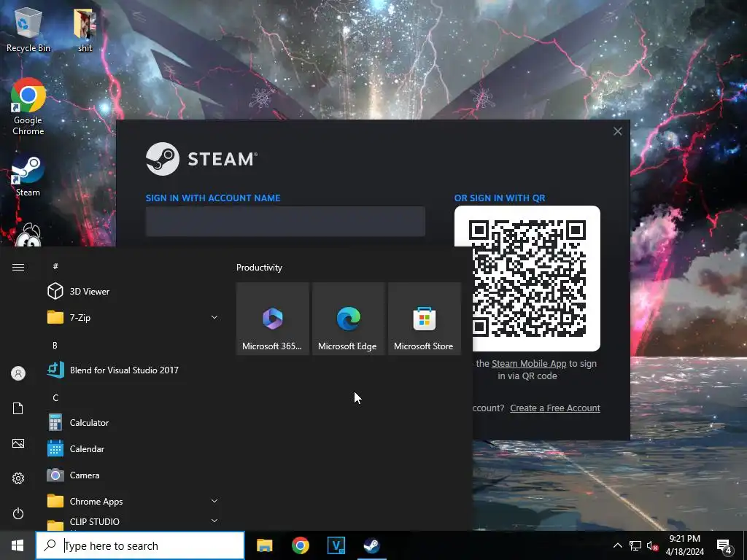Open Microsoft Edge tile

[348, 318]
